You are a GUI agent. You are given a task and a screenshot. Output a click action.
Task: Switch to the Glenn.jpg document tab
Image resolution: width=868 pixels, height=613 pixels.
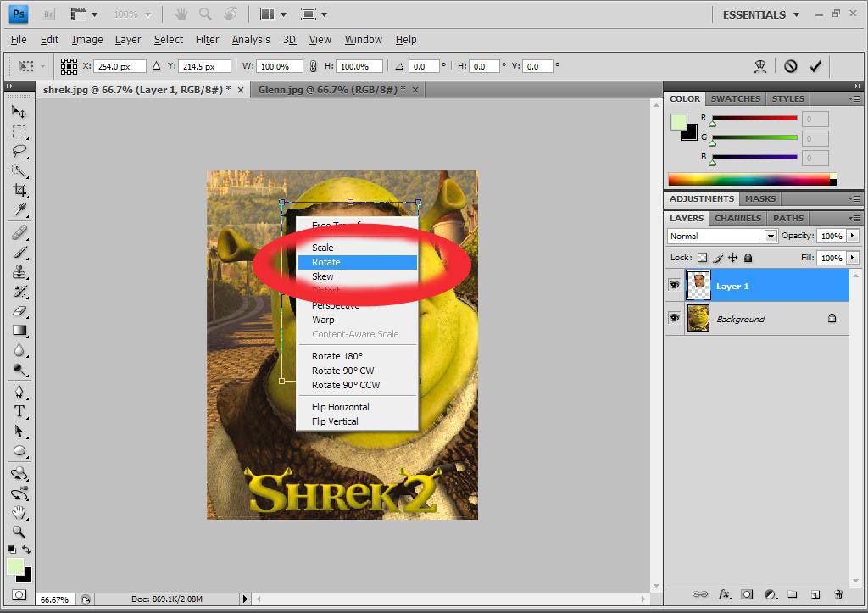point(337,90)
